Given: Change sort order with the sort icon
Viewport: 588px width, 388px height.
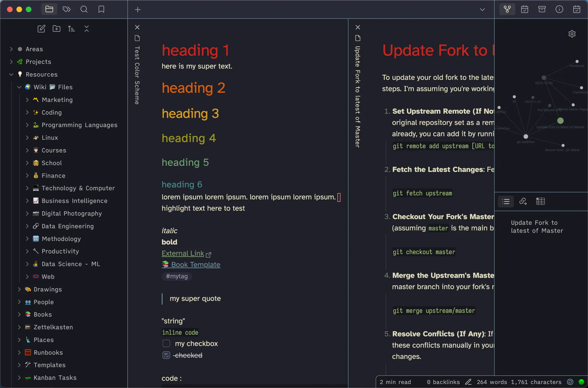Looking at the screenshot, I should click(71, 29).
